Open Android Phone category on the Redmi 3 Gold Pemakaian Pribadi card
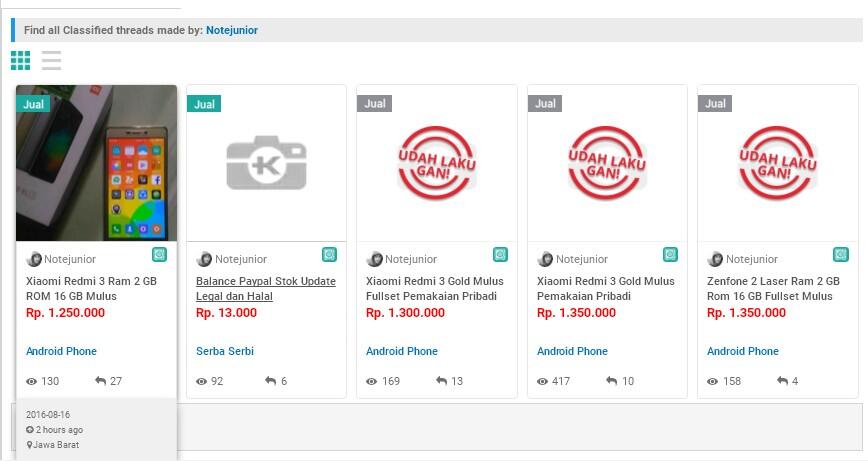 [x=572, y=351]
